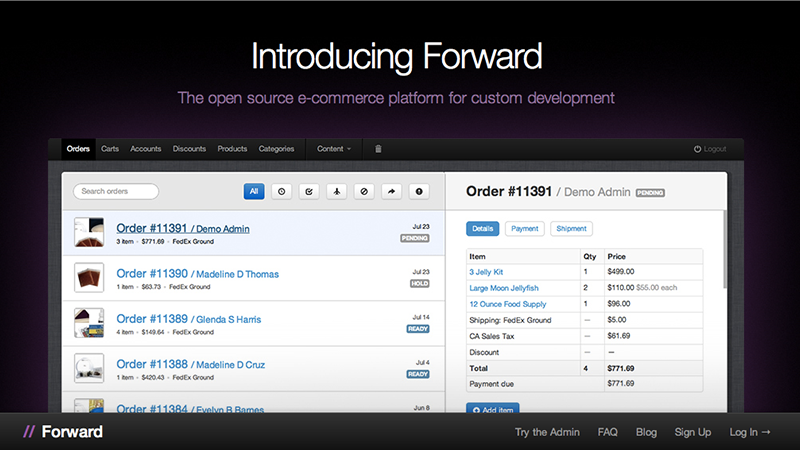Click the $110.00 price for Large Moon Jellyfish
Image resolution: width=800 pixels, height=450 pixels.
tap(620, 288)
